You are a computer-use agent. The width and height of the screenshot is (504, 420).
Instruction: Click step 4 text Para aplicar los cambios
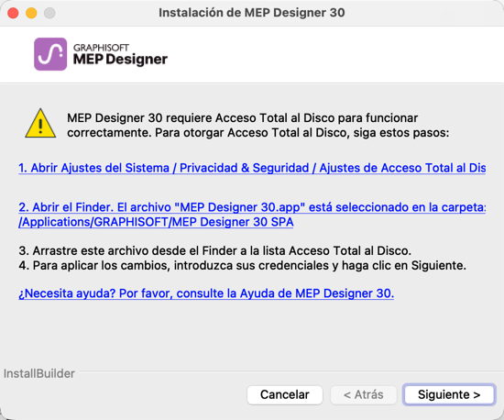click(242, 265)
